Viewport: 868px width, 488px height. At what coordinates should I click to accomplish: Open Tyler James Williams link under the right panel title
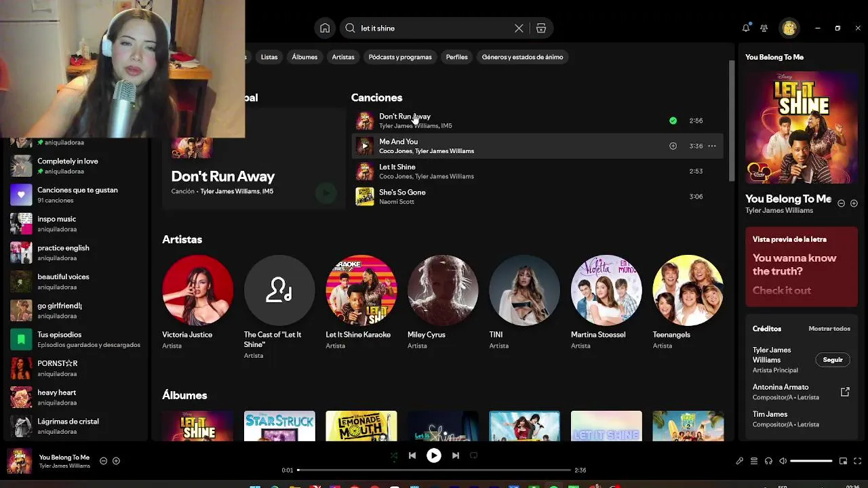(x=779, y=210)
